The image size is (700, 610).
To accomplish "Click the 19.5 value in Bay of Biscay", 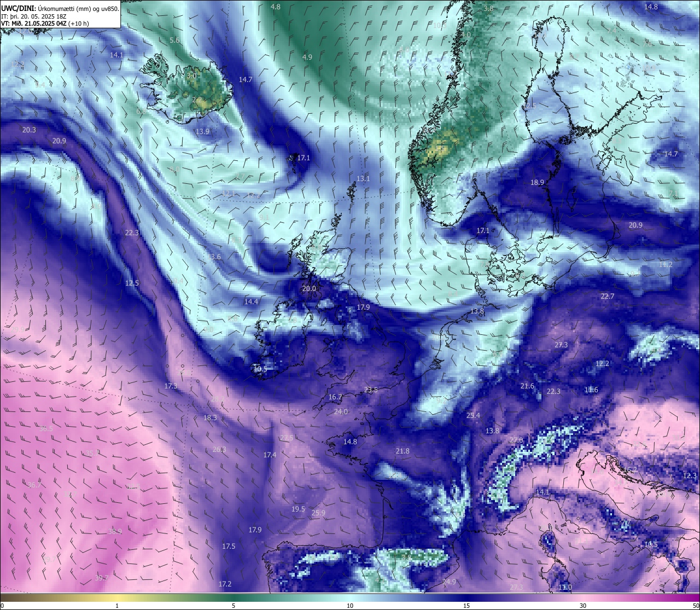I will 298,509.
